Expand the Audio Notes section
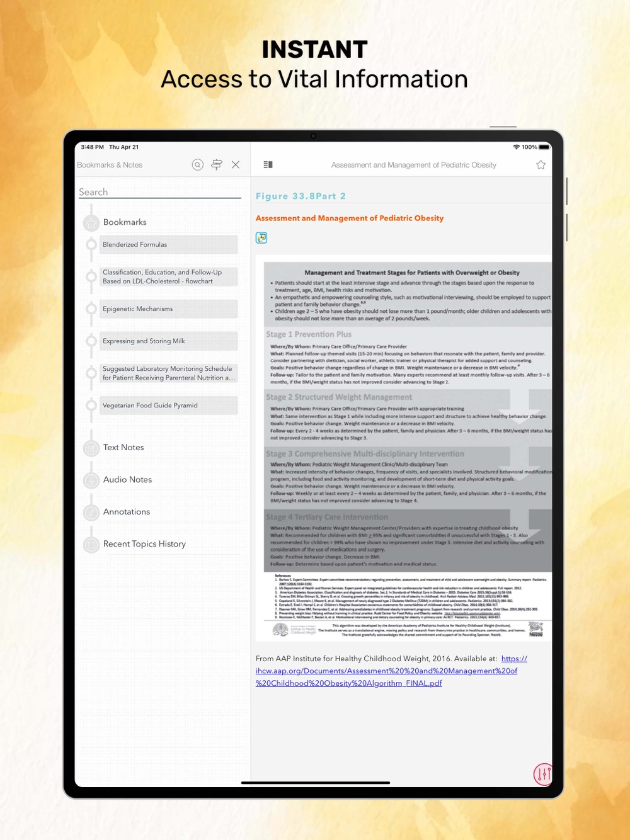The height and width of the screenshot is (840, 630). (x=127, y=480)
